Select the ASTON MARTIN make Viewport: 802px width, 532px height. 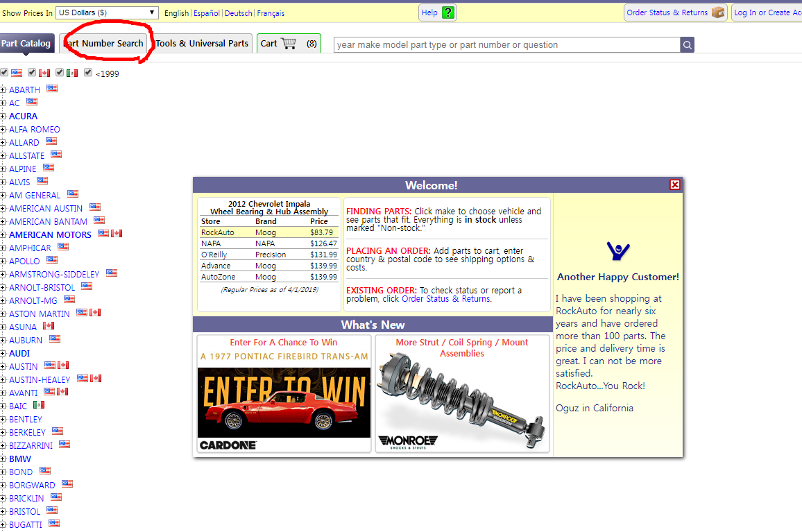coord(40,314)
